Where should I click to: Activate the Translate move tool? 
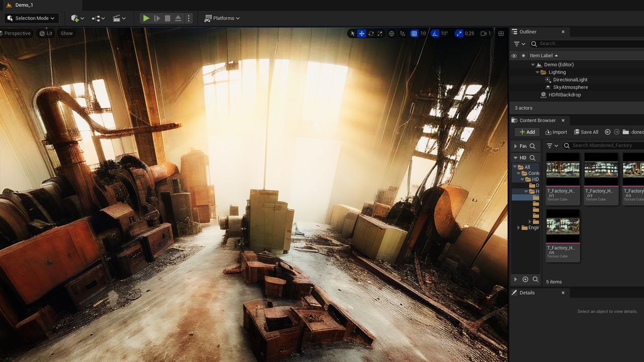(x=362, y=34)
